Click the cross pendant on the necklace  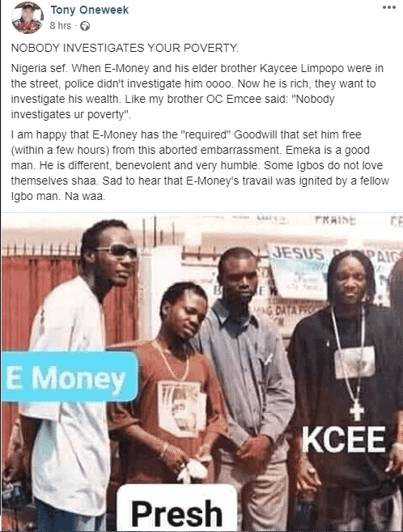[357, 411]
